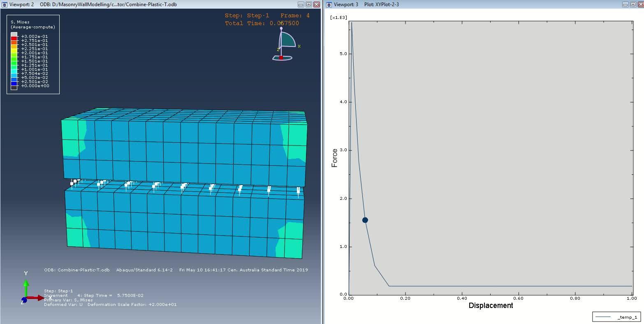644x324 pixels.
Task: Click the orange swatch in the legend
Action: point(14,42)
